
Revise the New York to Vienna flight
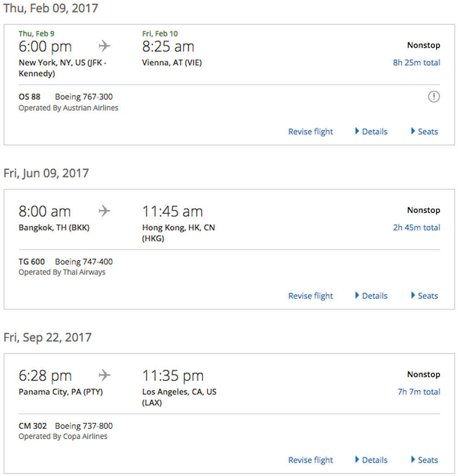(311, 132)
